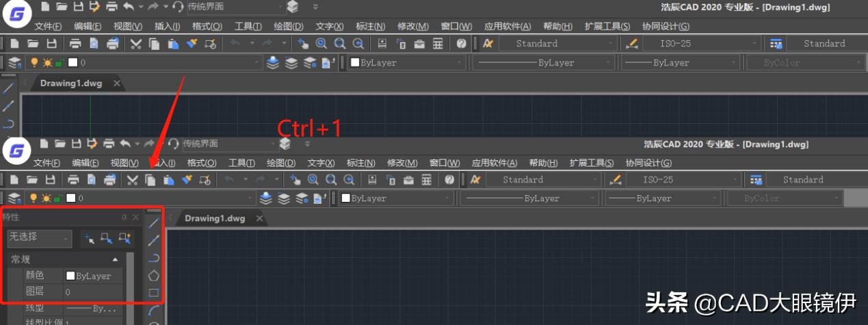Screen dimensions: 868x325
Task: Select the Line tool in upper window
Action: [8, 89]
